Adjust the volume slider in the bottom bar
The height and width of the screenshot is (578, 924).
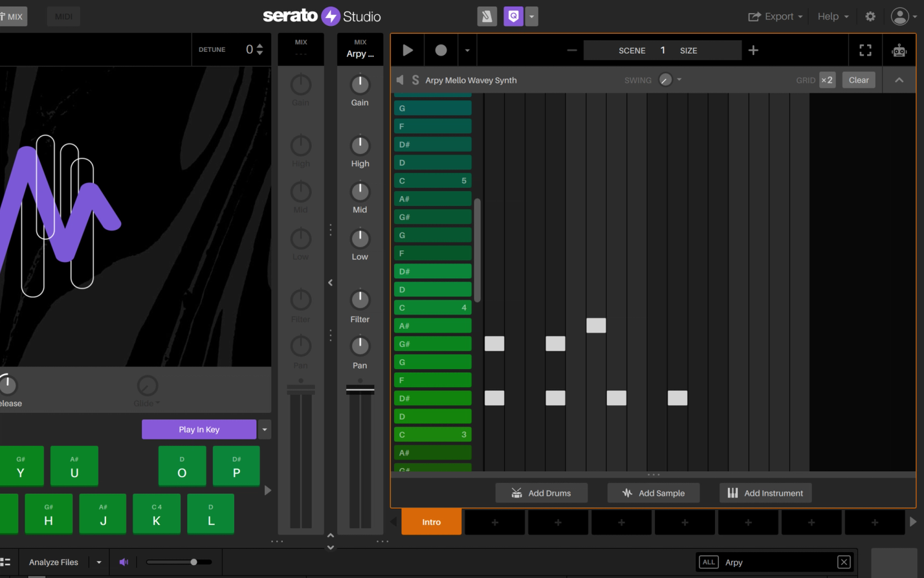click(192, 562)
